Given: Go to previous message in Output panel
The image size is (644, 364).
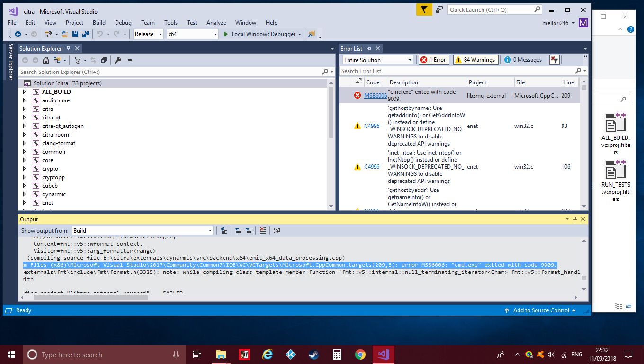Looking at the screenshot, I should (x=238, y=230).
